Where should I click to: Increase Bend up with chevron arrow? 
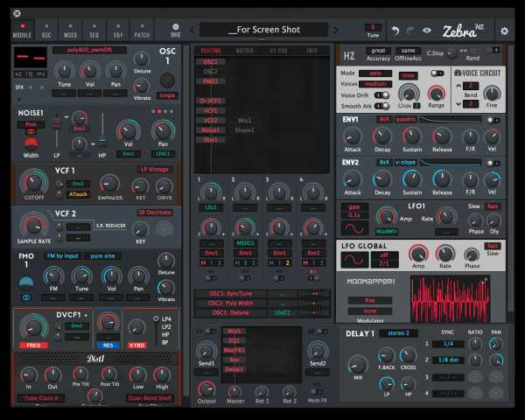tap(458, 86)
